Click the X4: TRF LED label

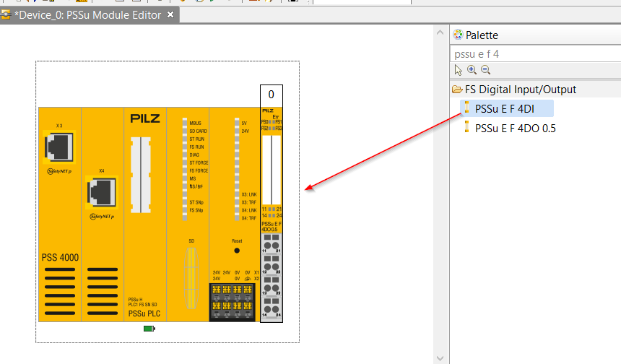pyautogui.click(x=249, y=218)
